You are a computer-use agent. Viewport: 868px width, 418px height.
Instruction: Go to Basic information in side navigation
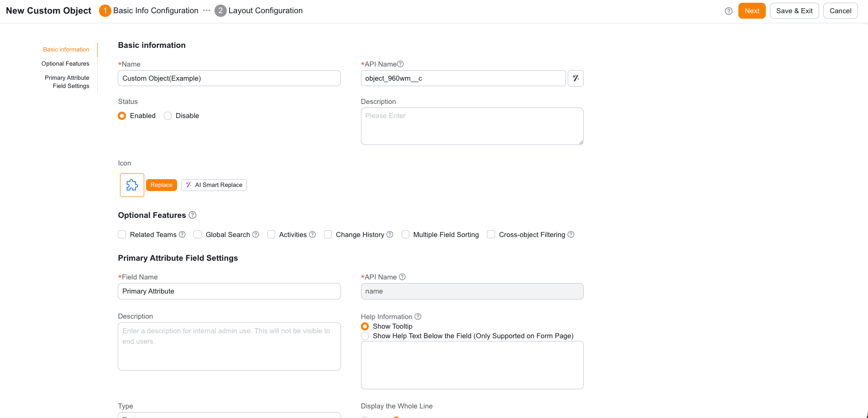tap(66, 50)
